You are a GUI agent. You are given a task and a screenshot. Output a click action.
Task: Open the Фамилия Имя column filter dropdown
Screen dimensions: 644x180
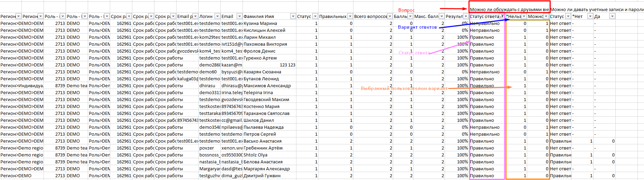coord(293,16)
